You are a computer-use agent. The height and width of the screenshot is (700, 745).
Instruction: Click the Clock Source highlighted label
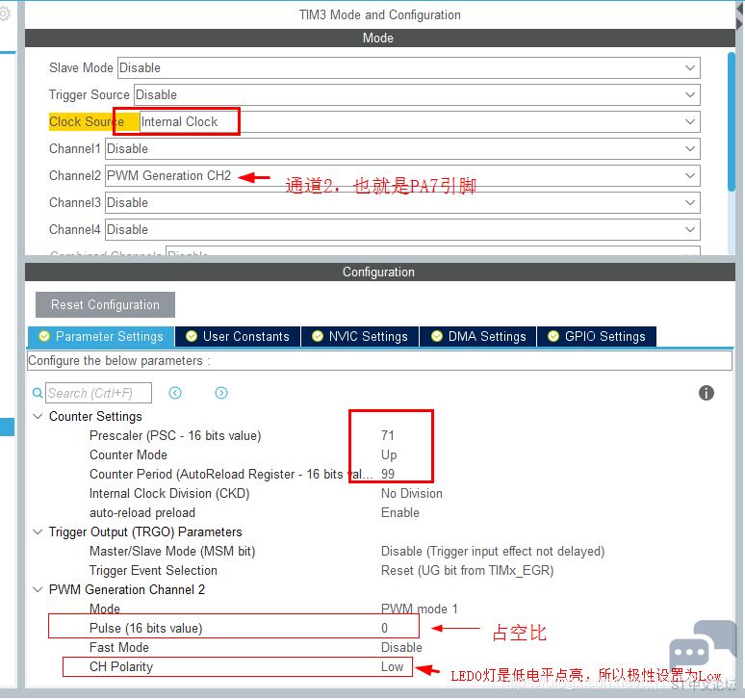tap(86, 121)
